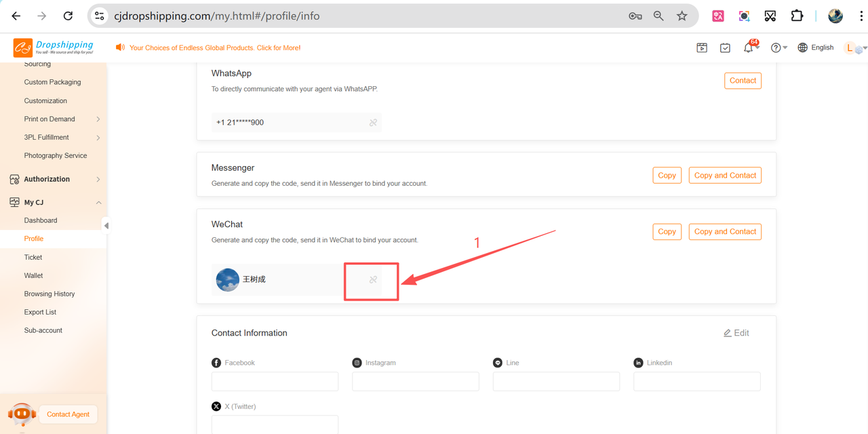Go to Dashboard in sidebar
This screenshot has height=434, width=868.
point(41,220)
